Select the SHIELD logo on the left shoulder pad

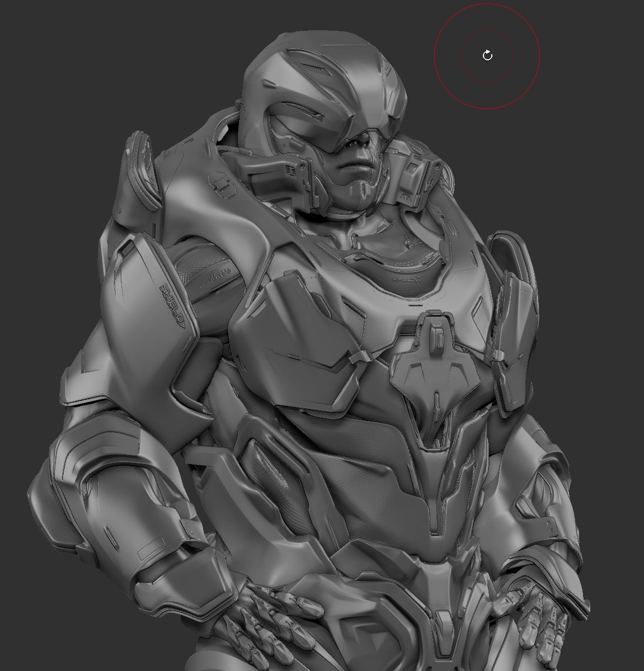point(171,302)
